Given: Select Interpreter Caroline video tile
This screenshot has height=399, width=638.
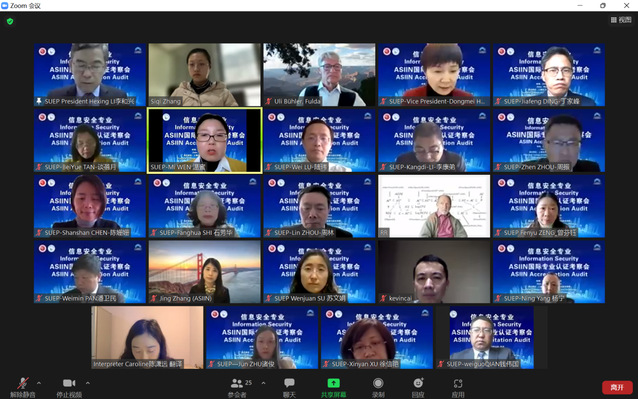Looking at the screenshot, I should (x=147, y=338).
